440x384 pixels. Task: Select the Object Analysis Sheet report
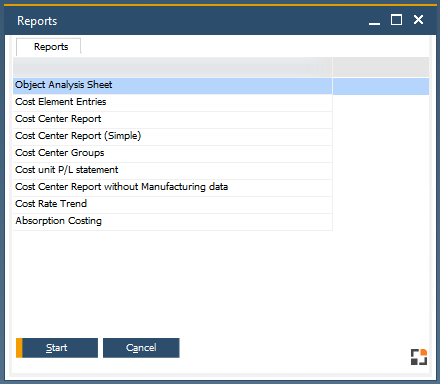click(x=173, y=85)
